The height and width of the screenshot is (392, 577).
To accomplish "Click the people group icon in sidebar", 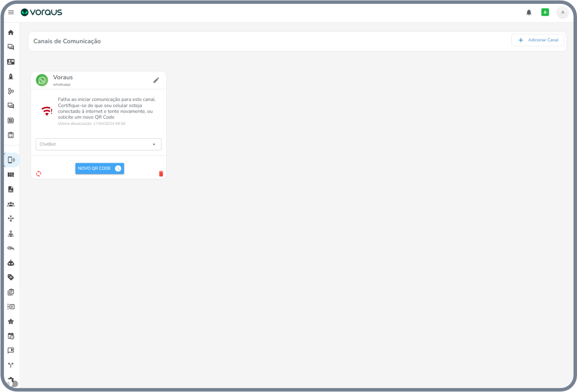I will [x=11, y=204].
